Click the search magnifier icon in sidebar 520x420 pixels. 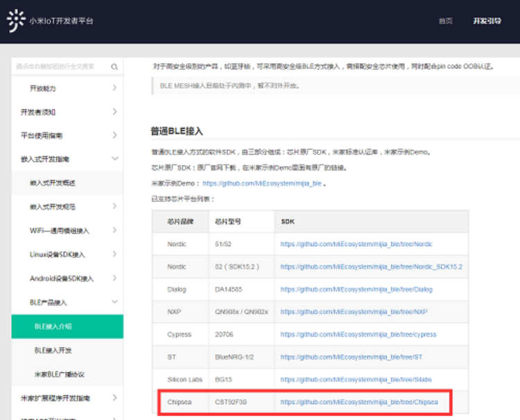click(x=114, y=67)
